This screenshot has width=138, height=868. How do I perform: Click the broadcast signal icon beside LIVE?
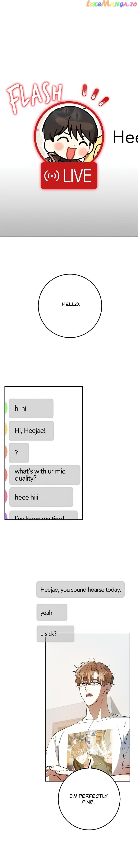point(52,176)
